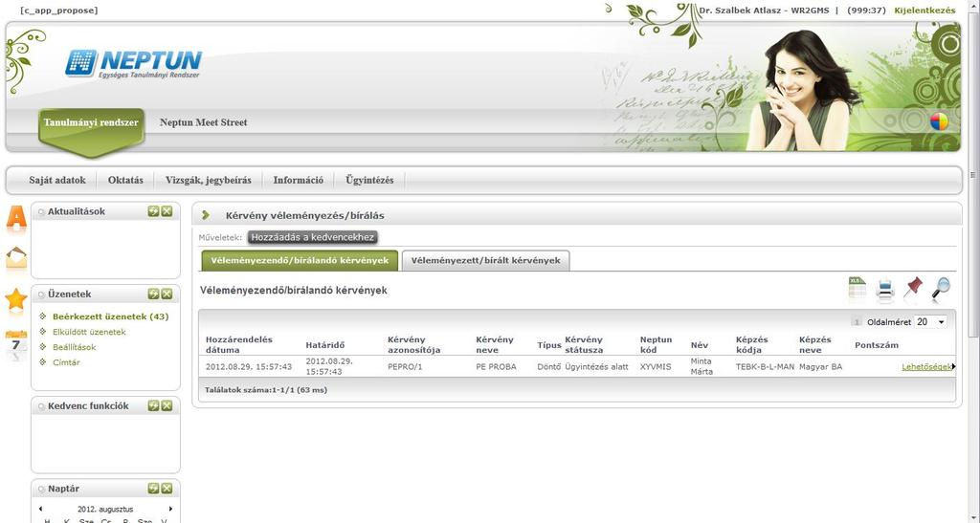The image size is (980, 523).
Task: Sort by Kérvény neve column
Action: pyautogui.click(x=495, y=344)
